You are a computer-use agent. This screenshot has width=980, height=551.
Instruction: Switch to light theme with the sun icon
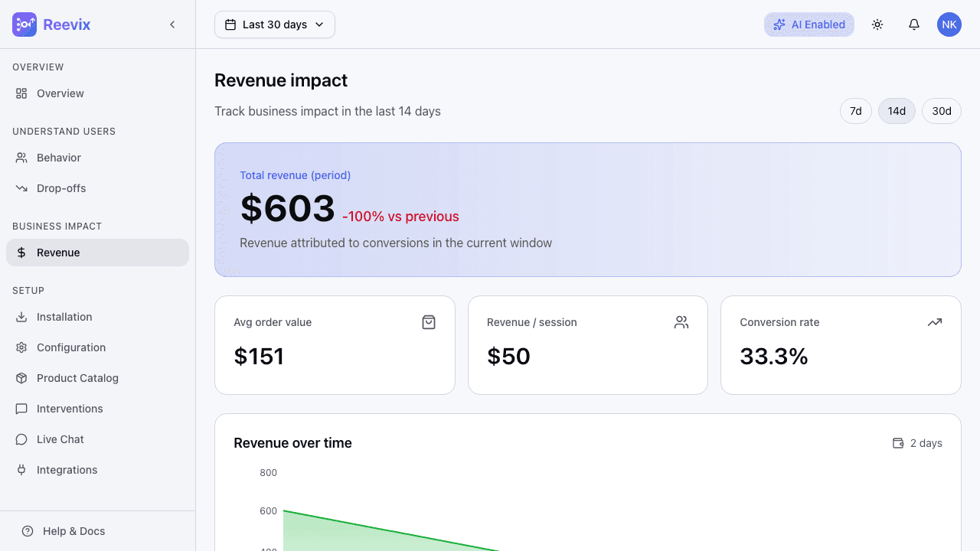[x=877, y=24]
